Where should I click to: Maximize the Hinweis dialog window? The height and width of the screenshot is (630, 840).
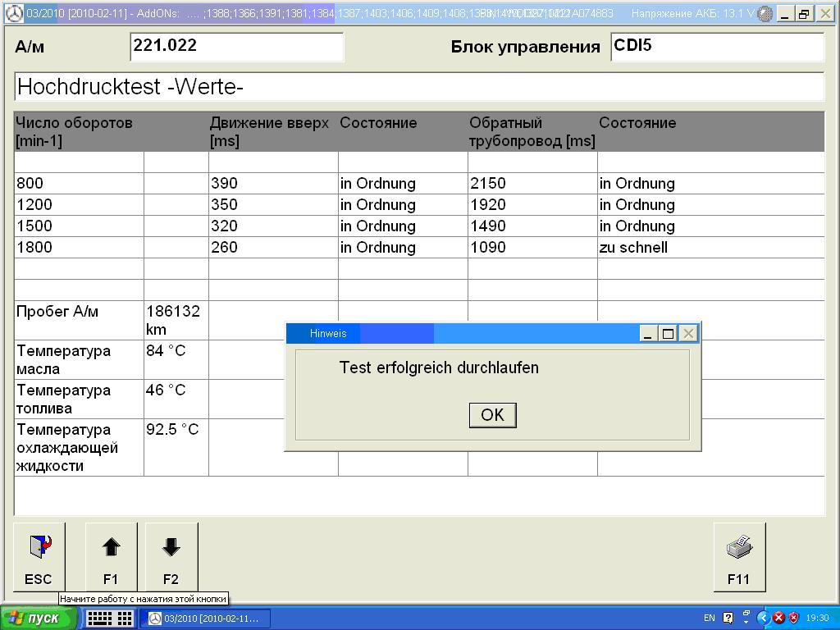coord(669,333)
